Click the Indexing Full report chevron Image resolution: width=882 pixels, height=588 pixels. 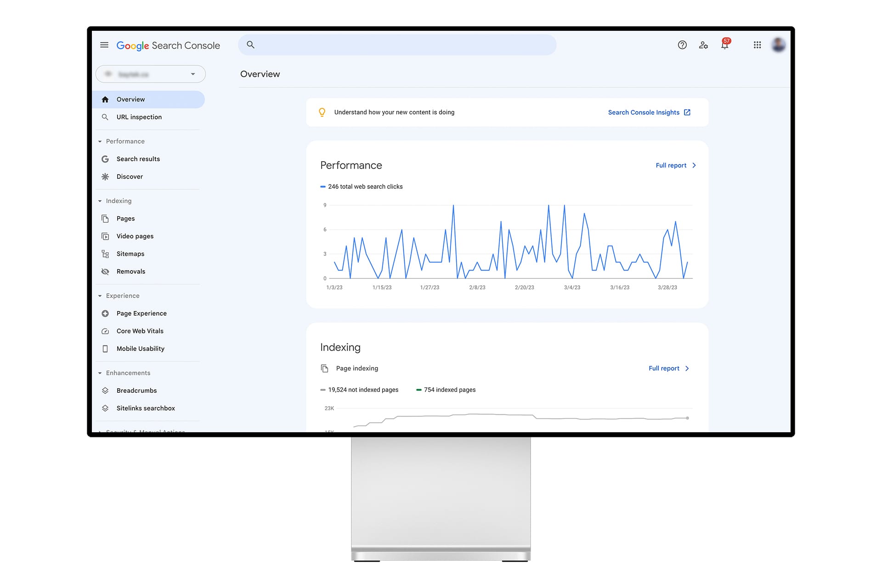pyautogui.click(x=687, y=368)
